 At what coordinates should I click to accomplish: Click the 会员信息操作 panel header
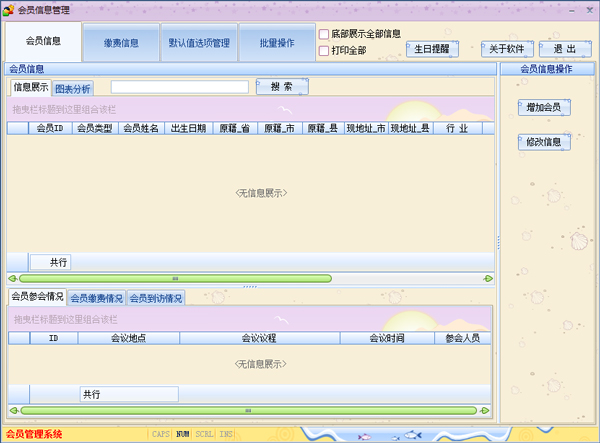547,69
